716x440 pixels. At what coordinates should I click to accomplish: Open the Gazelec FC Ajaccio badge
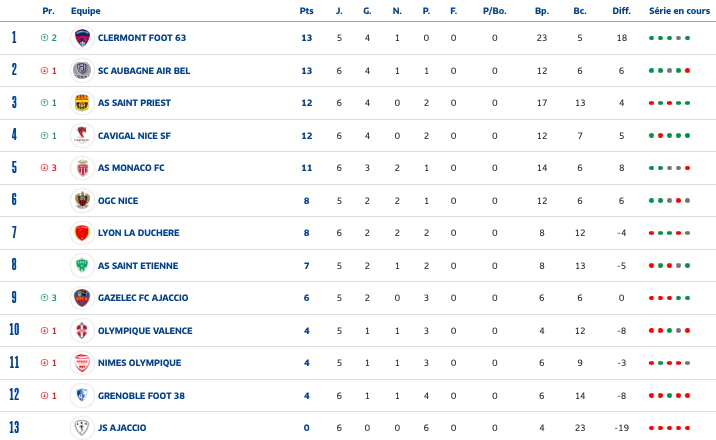click(x=82, y=298)
